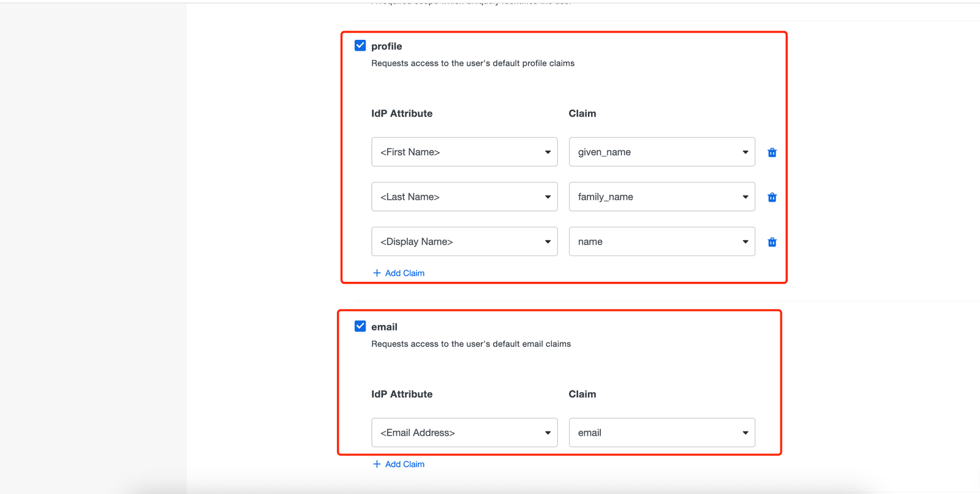
Task: Click the email scope label
Action: tap(384, 327)
